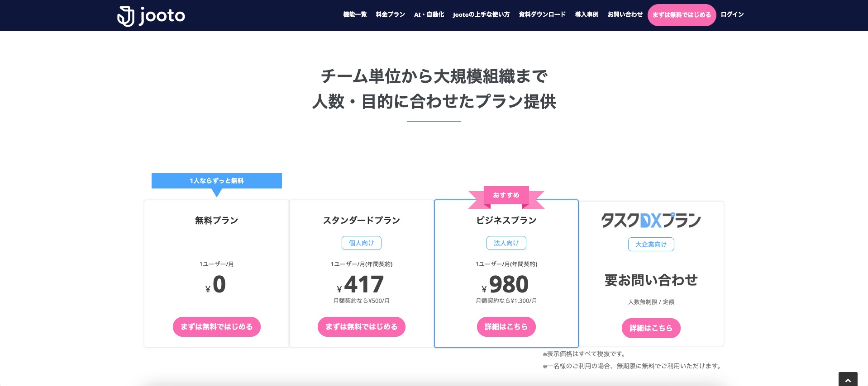Click the ログイン link
The image size is (868, 386).
tap(732, 14)
